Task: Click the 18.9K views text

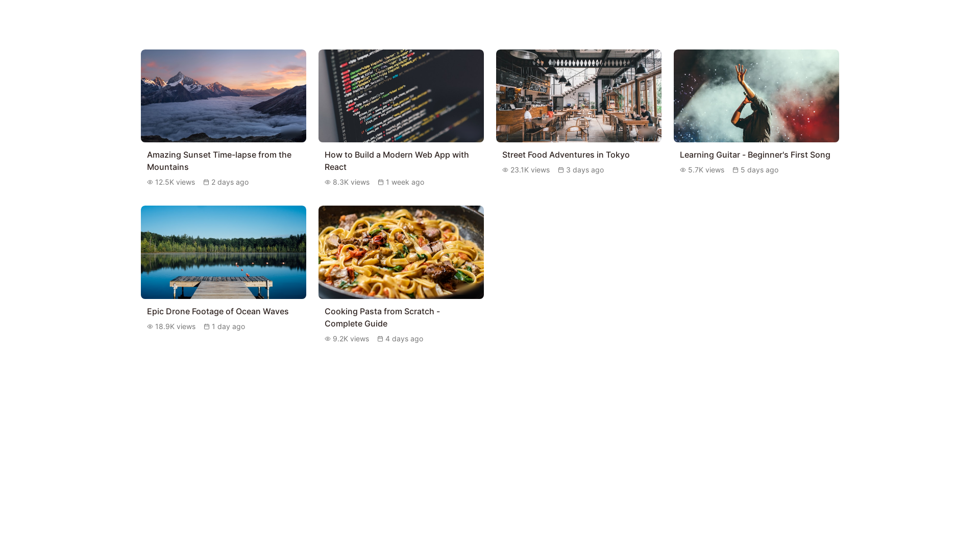Action: pos(175,327)
